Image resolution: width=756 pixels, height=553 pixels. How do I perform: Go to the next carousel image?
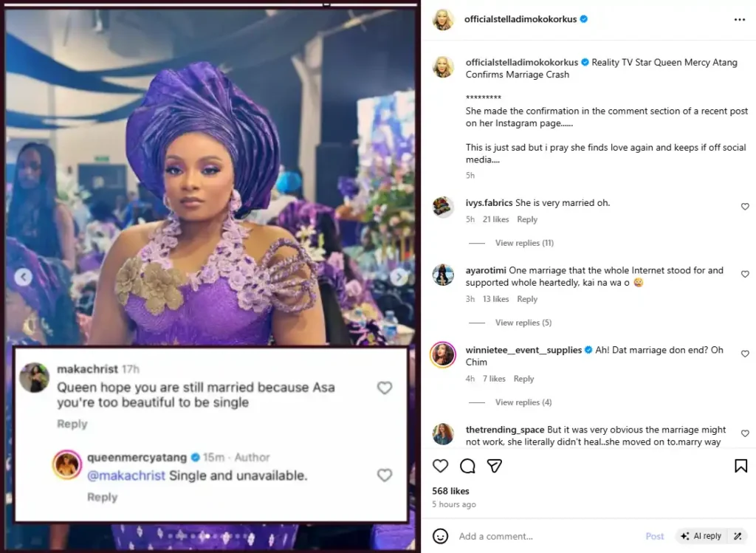399,278
